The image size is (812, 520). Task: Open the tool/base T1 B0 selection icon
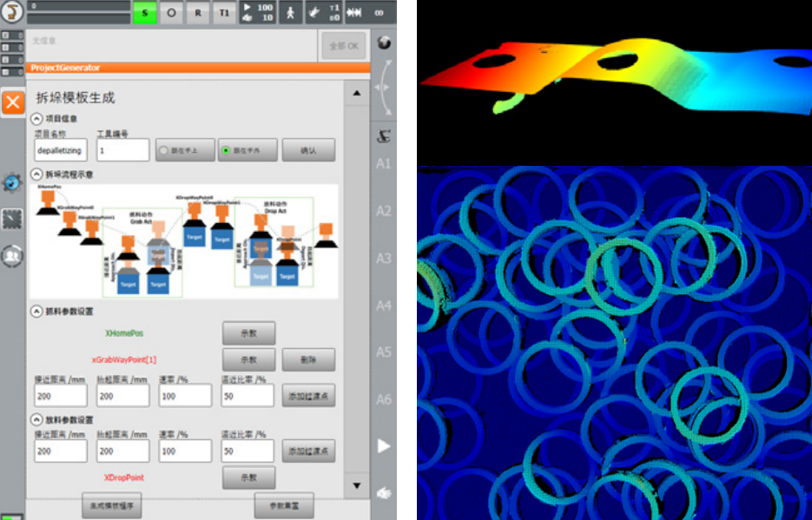pos(324,12)
